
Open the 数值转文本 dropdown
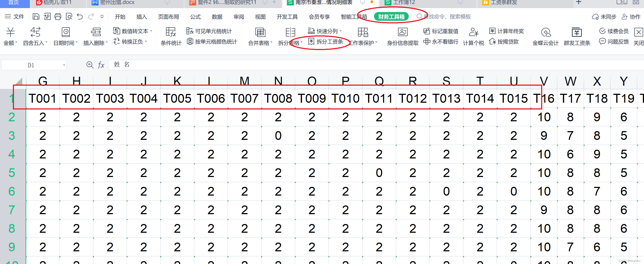coord(151,31)
